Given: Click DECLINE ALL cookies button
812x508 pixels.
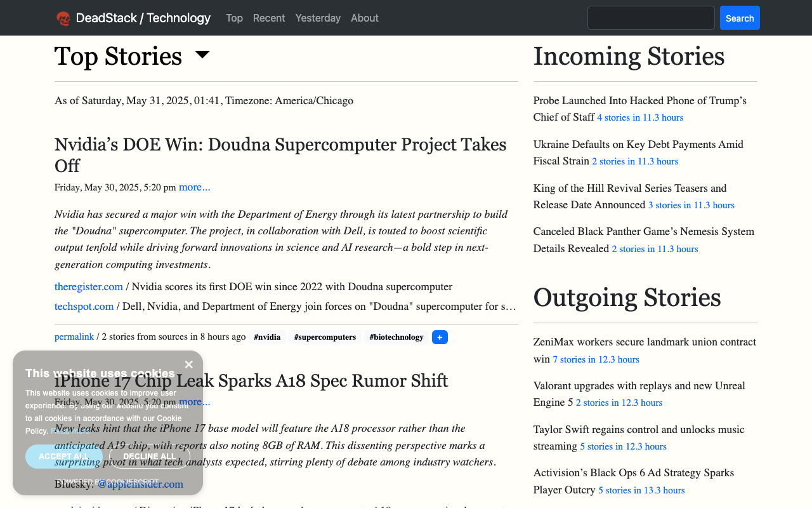Looking at the screenshot, I should coord(150,457).
